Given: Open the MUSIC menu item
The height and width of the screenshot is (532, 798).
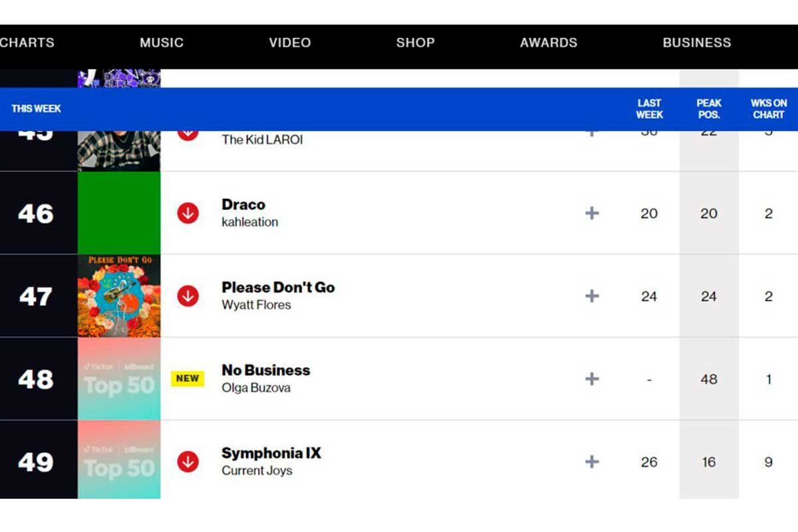Looking at the screenshot, I should point(161,42).
